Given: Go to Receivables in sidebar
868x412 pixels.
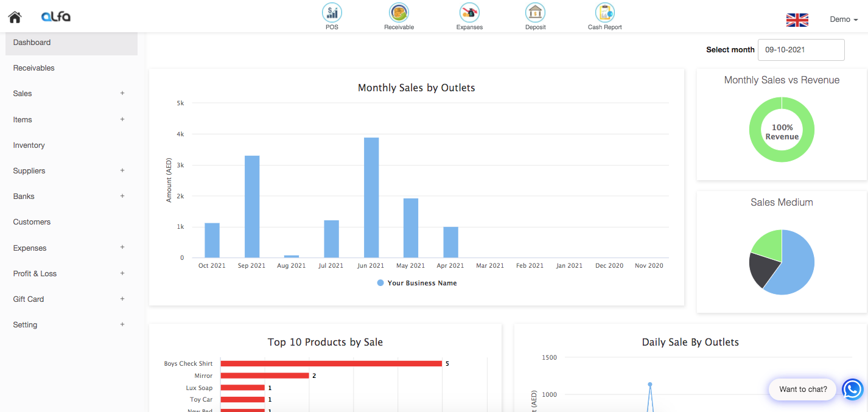Looking at the screenshot, I should coord(34,68).
